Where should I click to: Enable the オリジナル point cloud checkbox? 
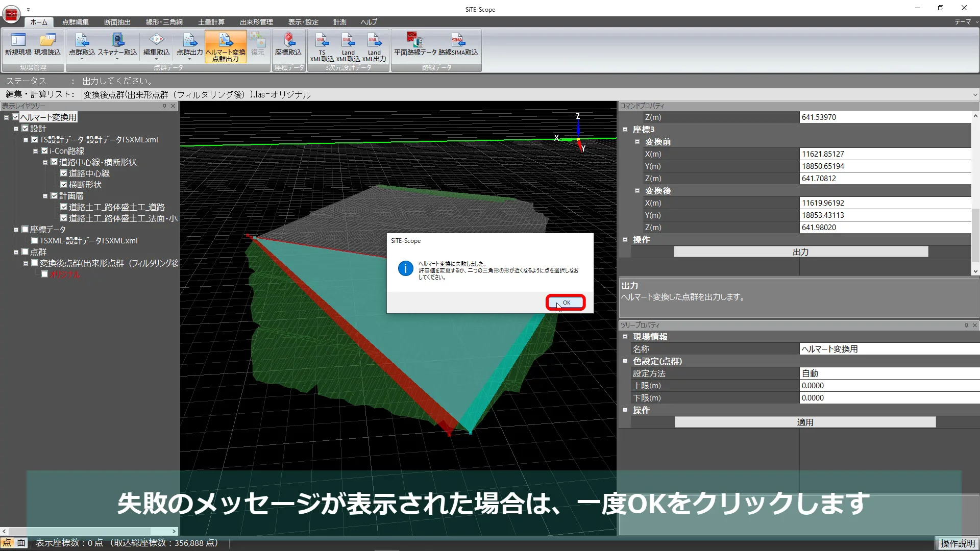click(44, 274)
